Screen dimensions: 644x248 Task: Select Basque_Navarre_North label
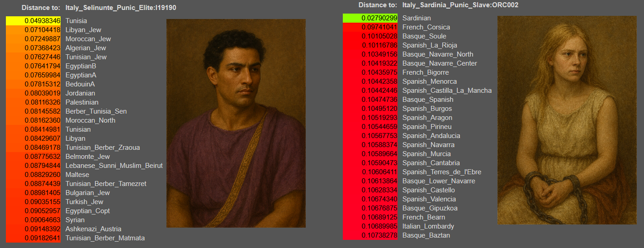[438, 54]
